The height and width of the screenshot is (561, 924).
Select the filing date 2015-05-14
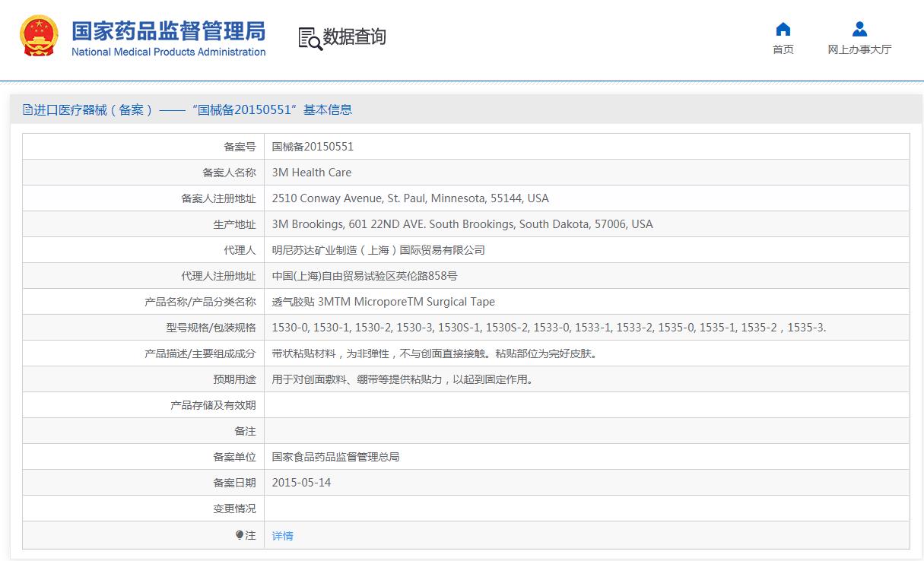point(301,483)
